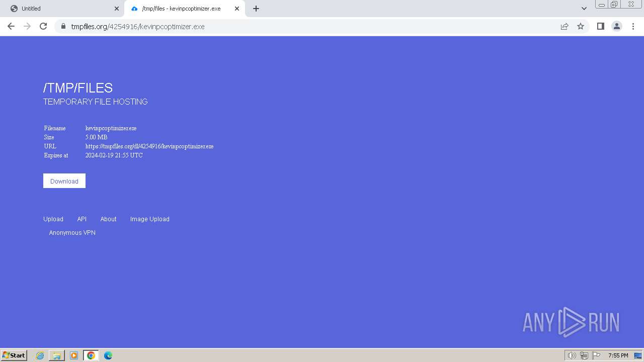Reload the tmpfiles page
644x362 pixels.
[x=43, y=26]
